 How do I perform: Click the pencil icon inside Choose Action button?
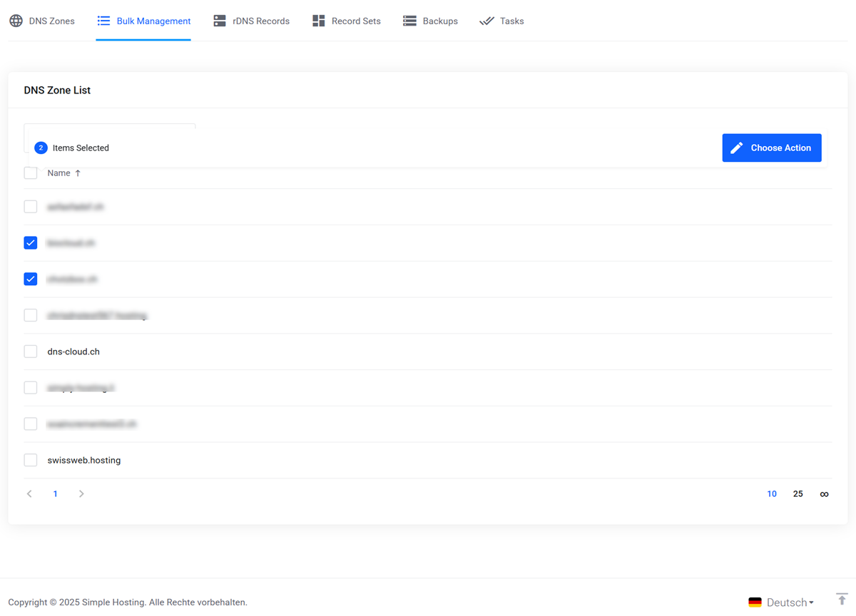[736, 148]
